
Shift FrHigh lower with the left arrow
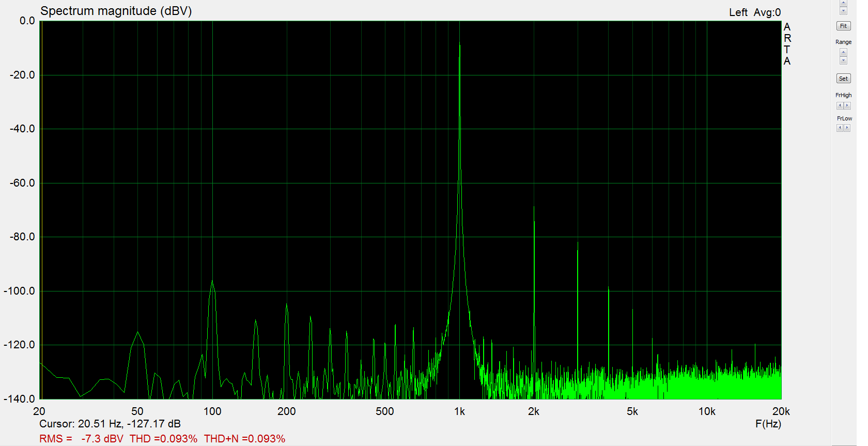pos(840,105)
